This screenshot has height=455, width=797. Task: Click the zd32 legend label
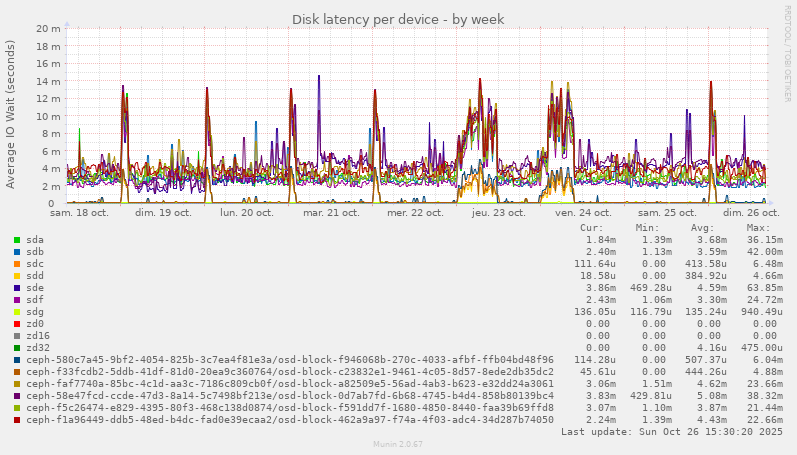pos(38,348)
